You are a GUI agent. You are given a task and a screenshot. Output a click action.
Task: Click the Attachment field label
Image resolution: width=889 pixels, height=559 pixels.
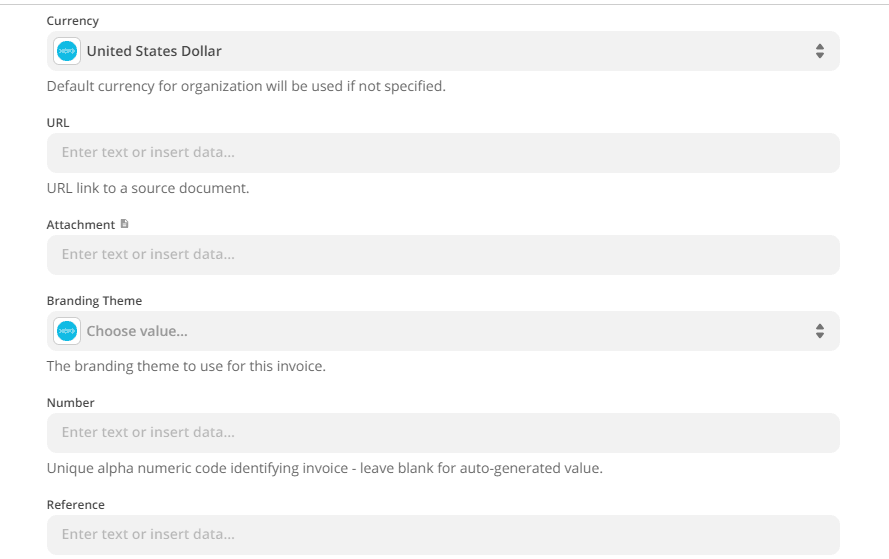tap(80, 225)
